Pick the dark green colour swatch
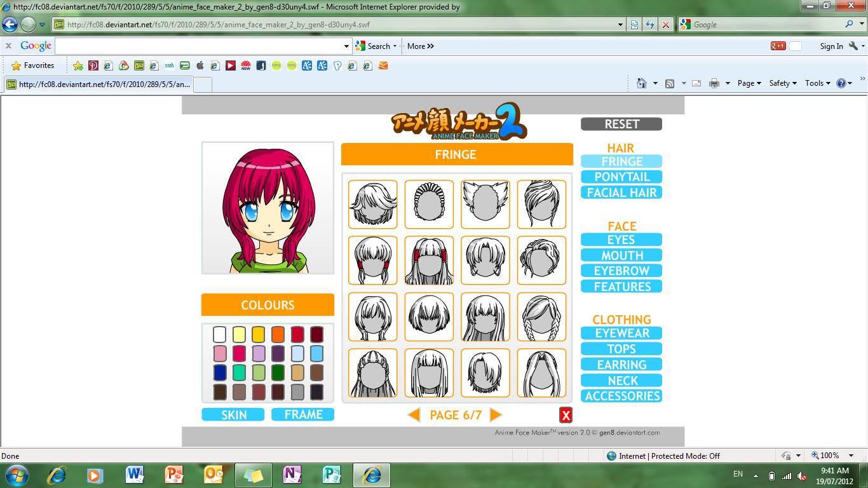Image resolution: width=868 pixels, height=488 pixels. (278, 372)
